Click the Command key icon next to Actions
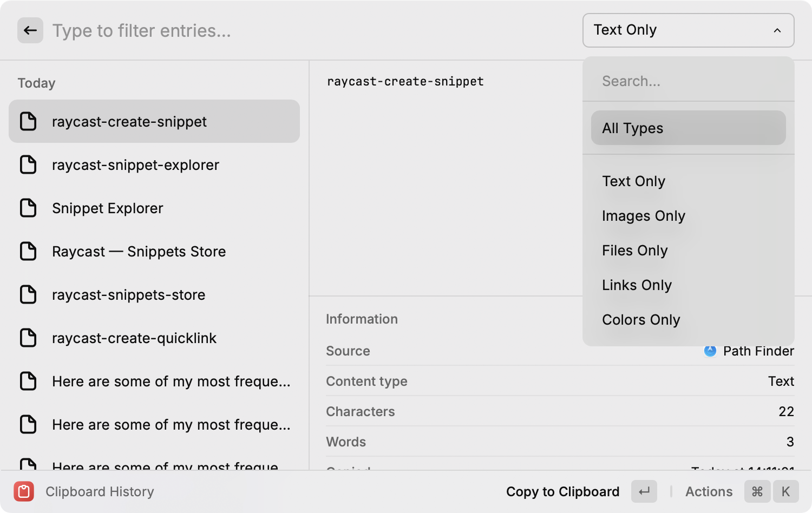 757,491
